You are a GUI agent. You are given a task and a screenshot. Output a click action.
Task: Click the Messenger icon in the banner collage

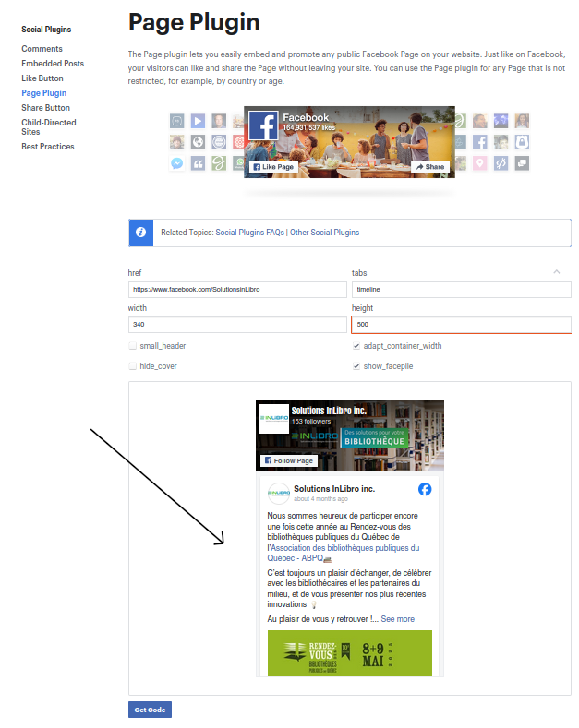pos(176,163)
